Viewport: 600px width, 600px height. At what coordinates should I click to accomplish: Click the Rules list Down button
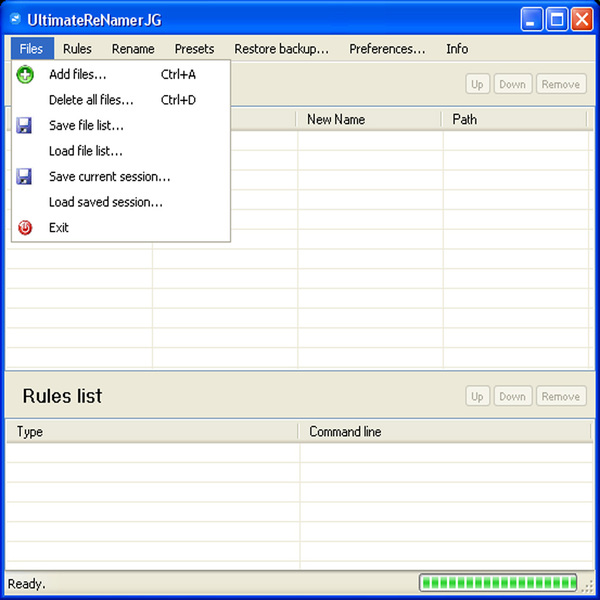coord(512,396)
